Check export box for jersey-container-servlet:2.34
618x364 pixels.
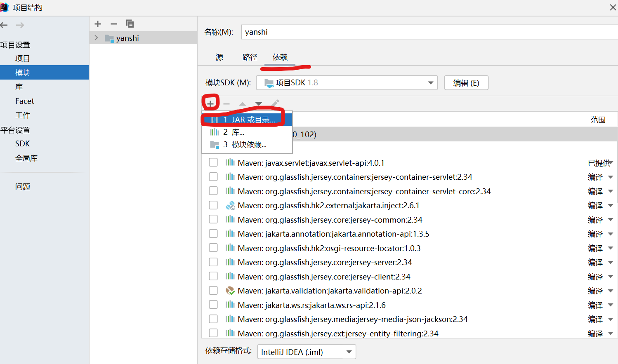[x=213, y=176]
